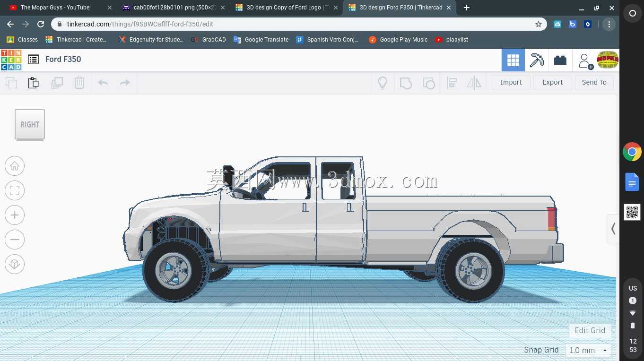Open the Spanish Verb Conj bookmark
This screenshot has width=644, height=361.
coord(327,40)
